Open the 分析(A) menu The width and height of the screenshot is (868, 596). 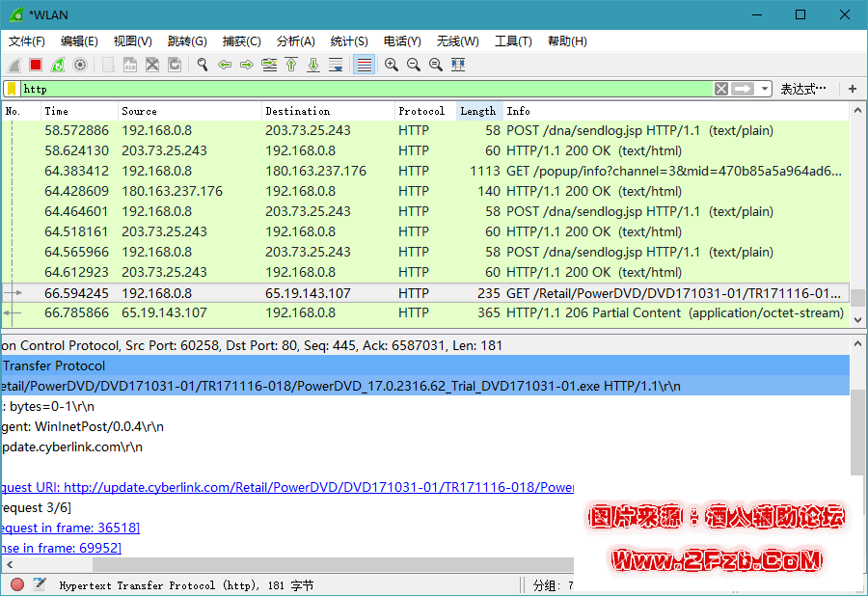click(x=295, y=41)
